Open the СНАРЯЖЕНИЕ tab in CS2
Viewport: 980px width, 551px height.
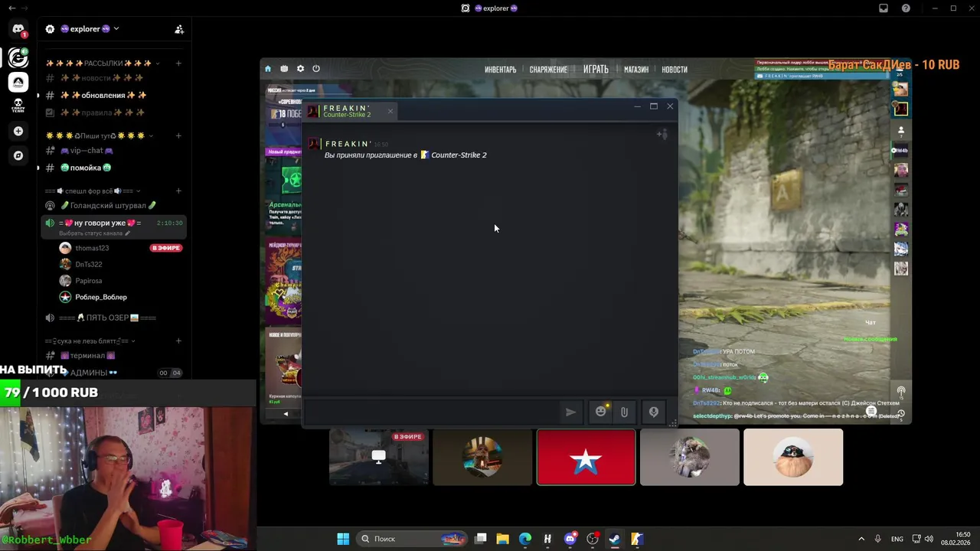pos(548,70)
